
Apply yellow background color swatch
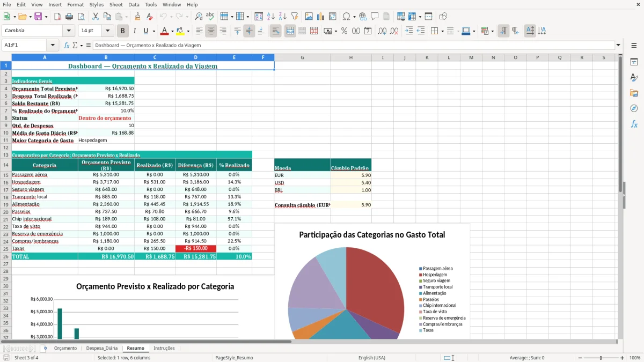click(x=180, y=31)
